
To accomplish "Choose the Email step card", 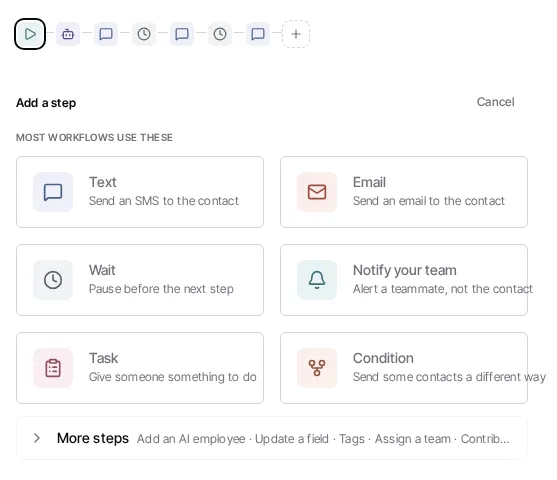I will pyautogui.click(x=404, y=192).
